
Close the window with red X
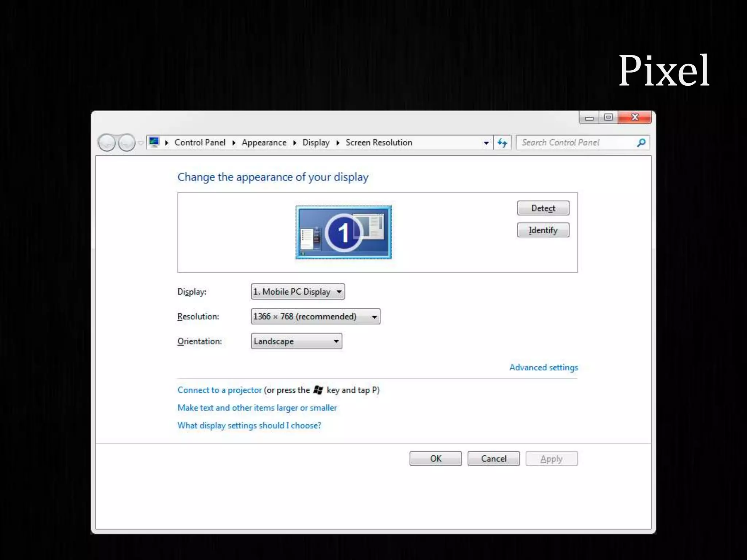(635, 117)
